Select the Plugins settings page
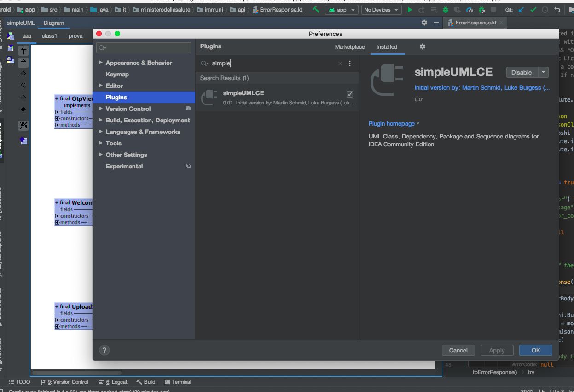The width and height of the screenshot is (574, 392). [144, 97]
